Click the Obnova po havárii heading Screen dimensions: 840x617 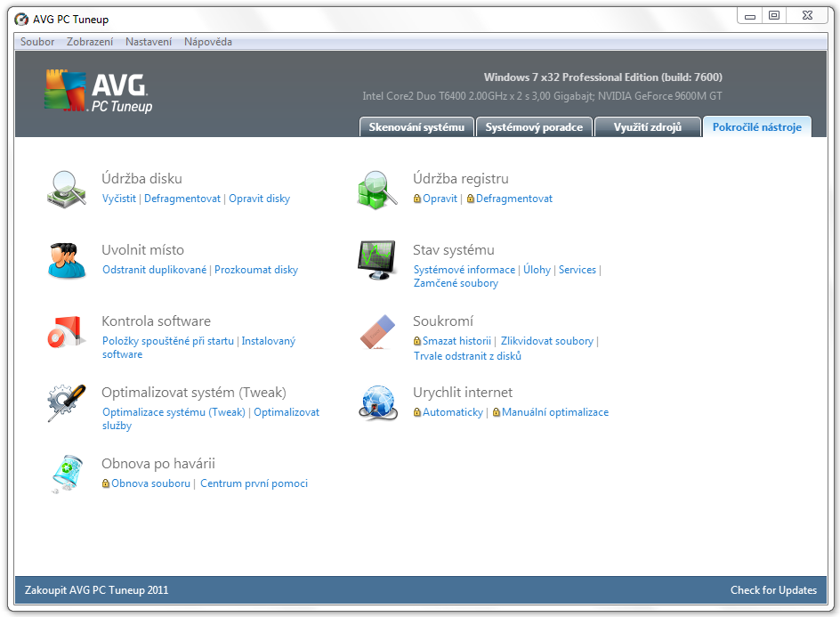(x=158, y=464)
